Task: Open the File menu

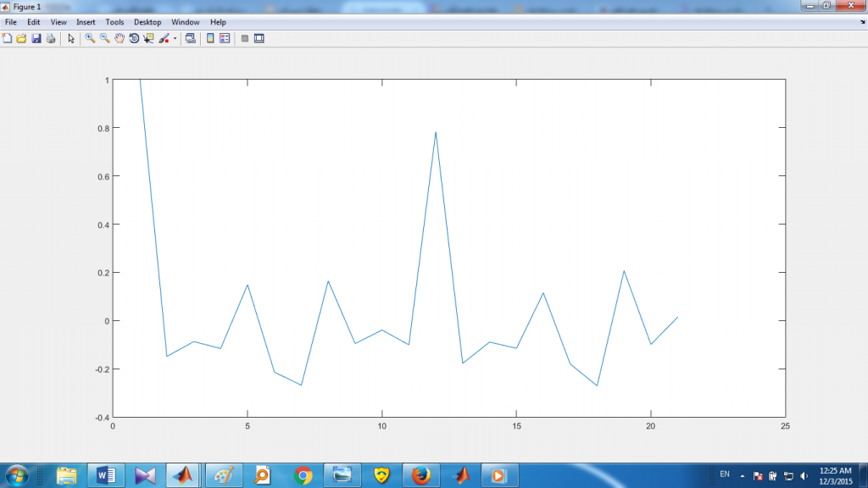Action: click(x=10, y=22)
